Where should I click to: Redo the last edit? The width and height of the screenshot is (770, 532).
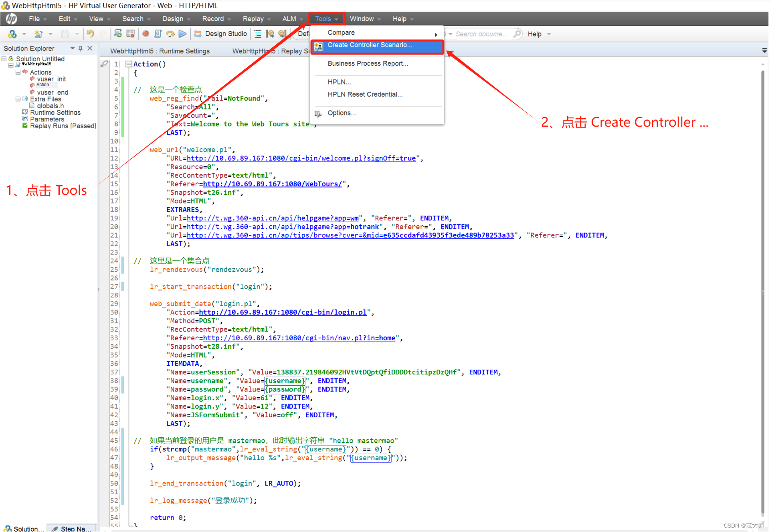click(103, 34)
